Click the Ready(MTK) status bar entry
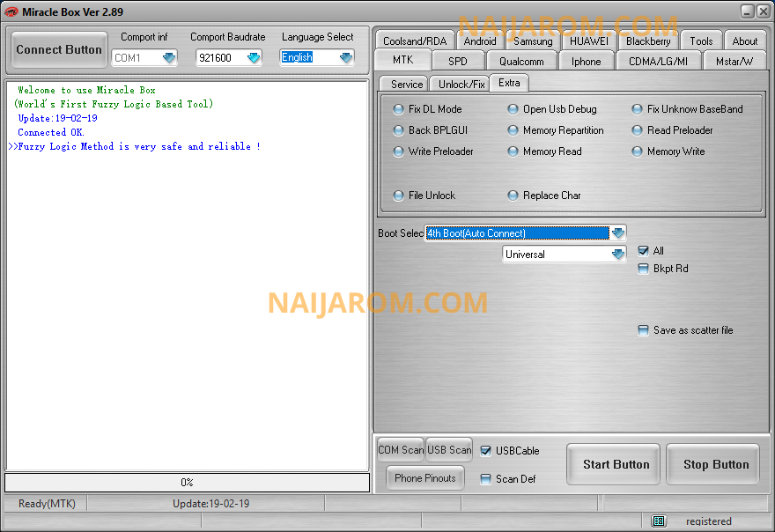 47,504
